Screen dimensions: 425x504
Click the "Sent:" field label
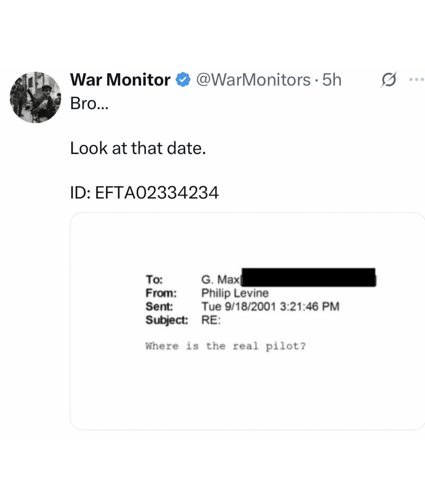click(159, 306)
